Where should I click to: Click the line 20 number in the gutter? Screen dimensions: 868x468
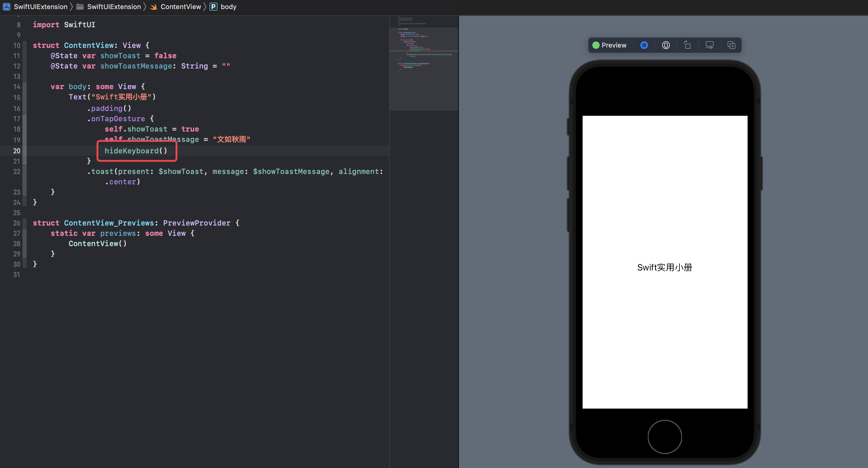pyautogui.click(x=17, y=151)
